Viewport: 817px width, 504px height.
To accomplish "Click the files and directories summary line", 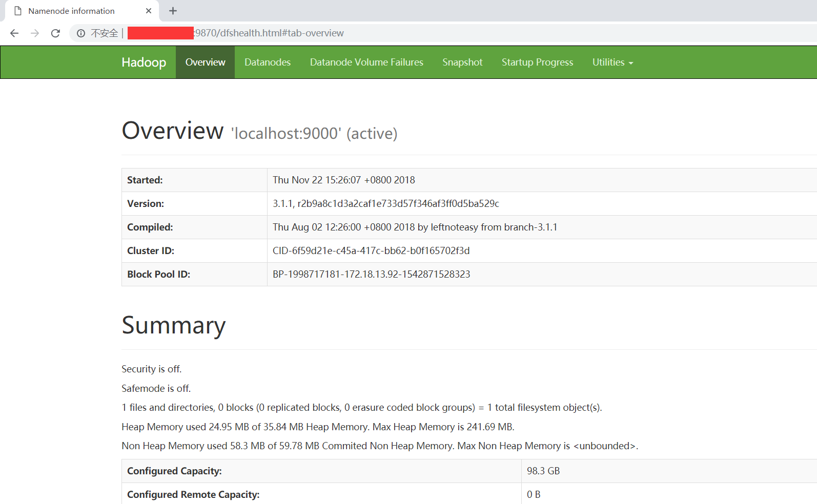I will tap(362, 408).
